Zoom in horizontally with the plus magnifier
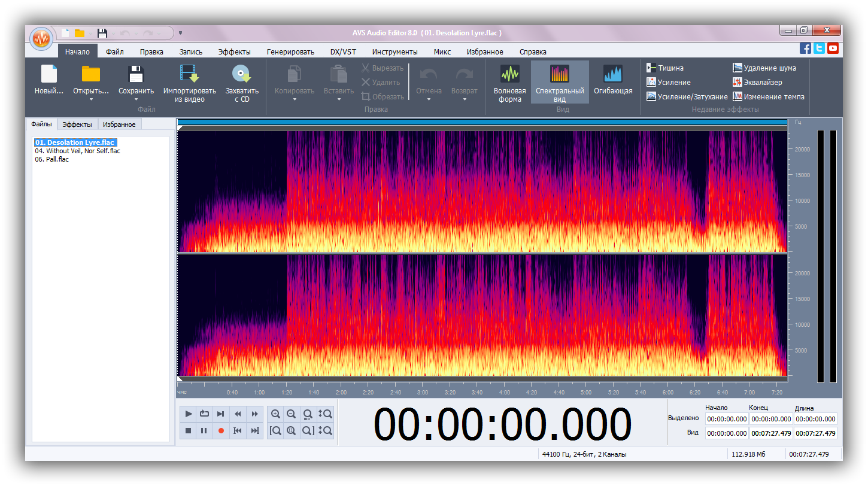 point(275,414)
